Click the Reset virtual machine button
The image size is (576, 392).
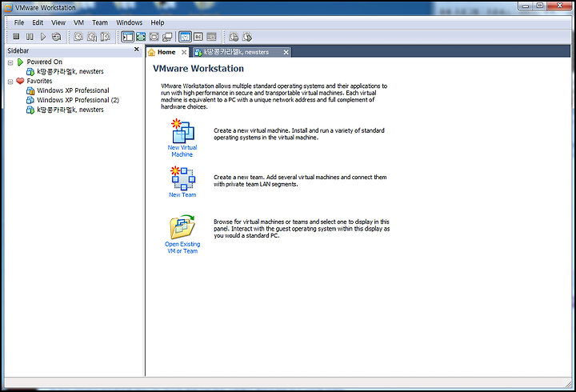coord(56,36)
